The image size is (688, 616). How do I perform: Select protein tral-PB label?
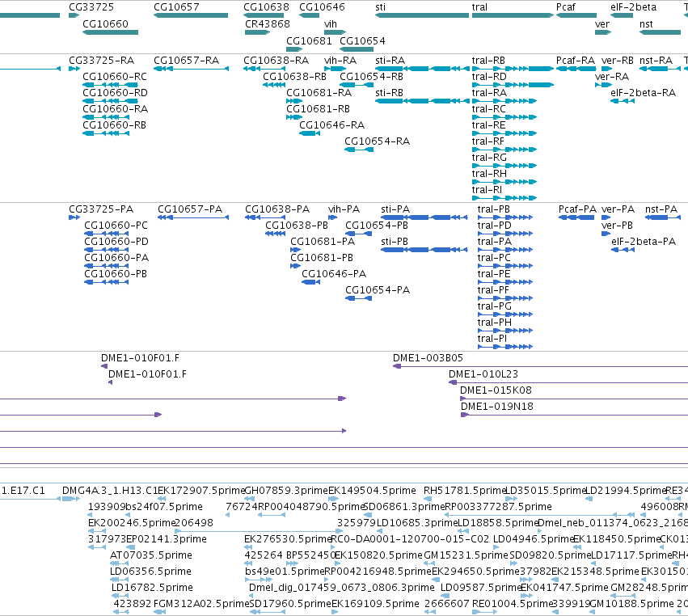point(494,209)
